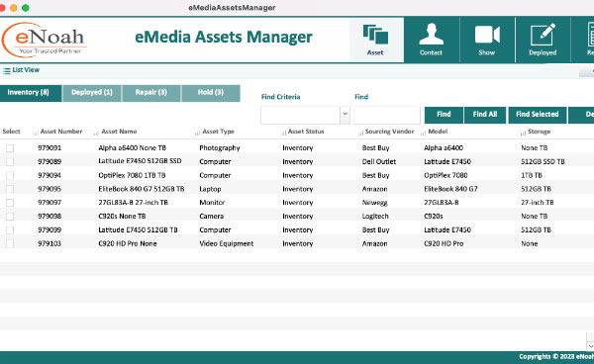Click the Laptop asset type cell
Viewport: 594px width, 364px height.
click(210, 189)
